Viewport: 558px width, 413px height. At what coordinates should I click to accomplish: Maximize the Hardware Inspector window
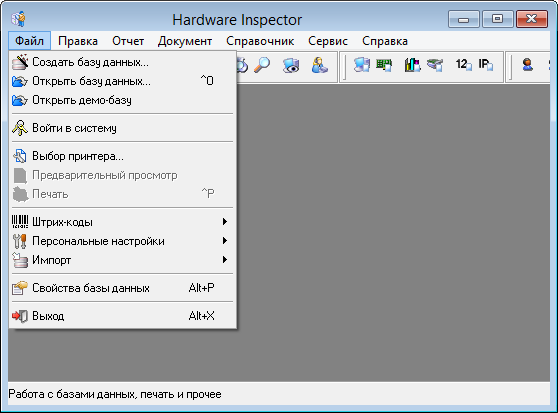point(498,19)
